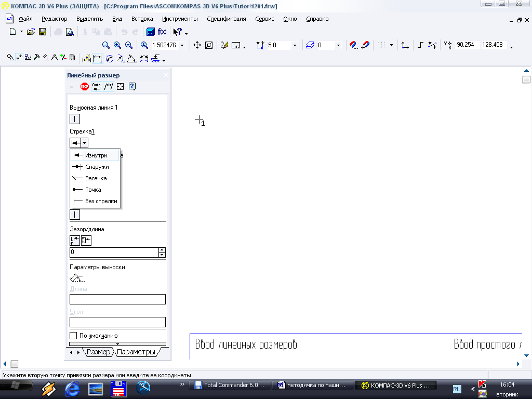Click the Параметры выноски leader icon
532x399 pixels.
click(77, 278)
